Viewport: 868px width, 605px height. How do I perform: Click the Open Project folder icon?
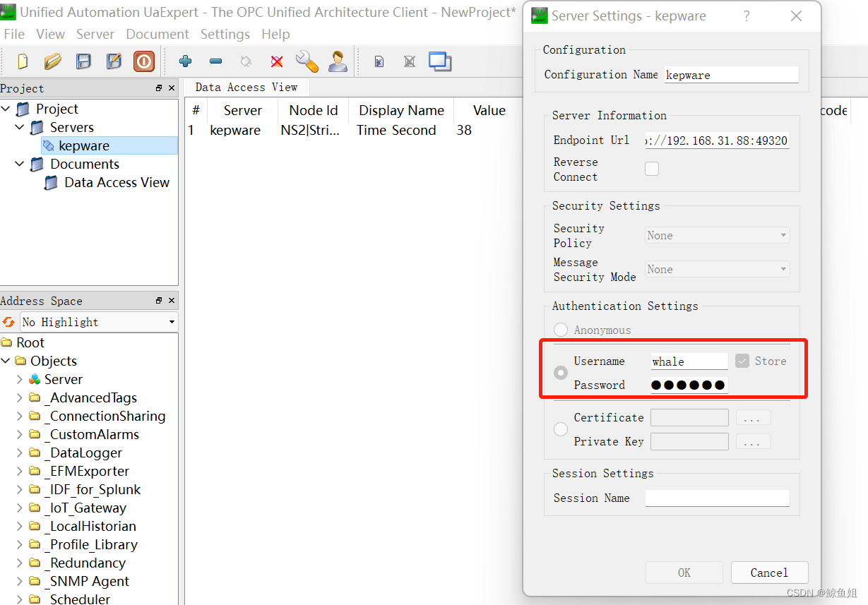click(53, 61)
